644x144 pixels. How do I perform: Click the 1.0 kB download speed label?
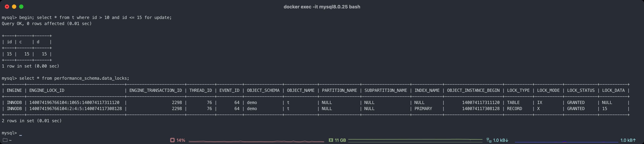[x=501, y=140]
